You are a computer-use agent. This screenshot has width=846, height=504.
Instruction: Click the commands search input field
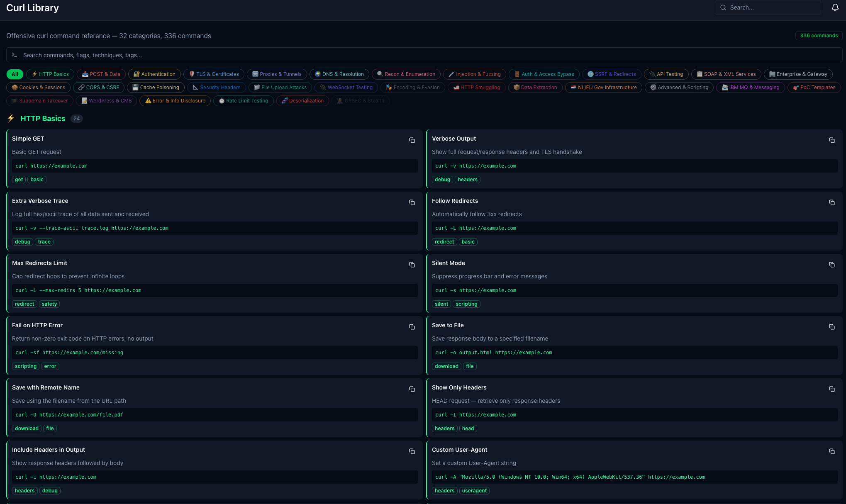coord(423,55)
